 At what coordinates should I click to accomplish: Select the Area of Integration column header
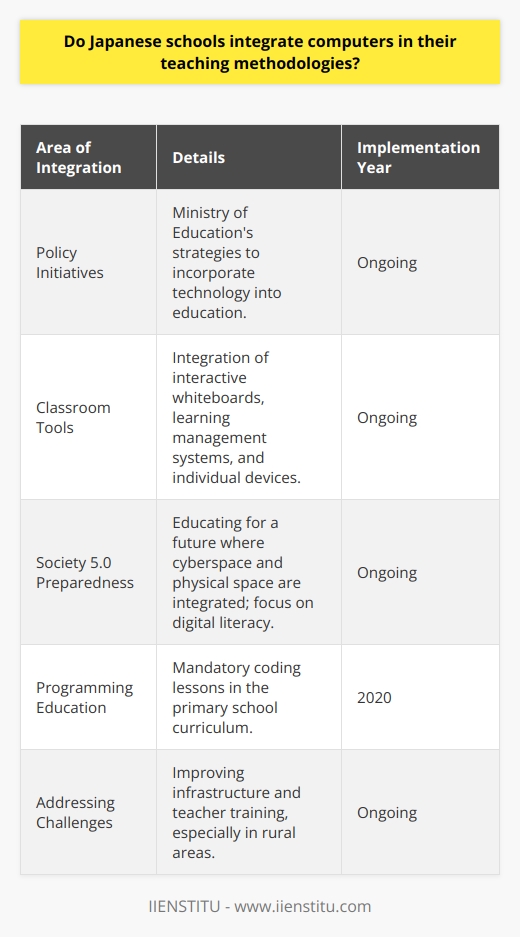point(88,157)
